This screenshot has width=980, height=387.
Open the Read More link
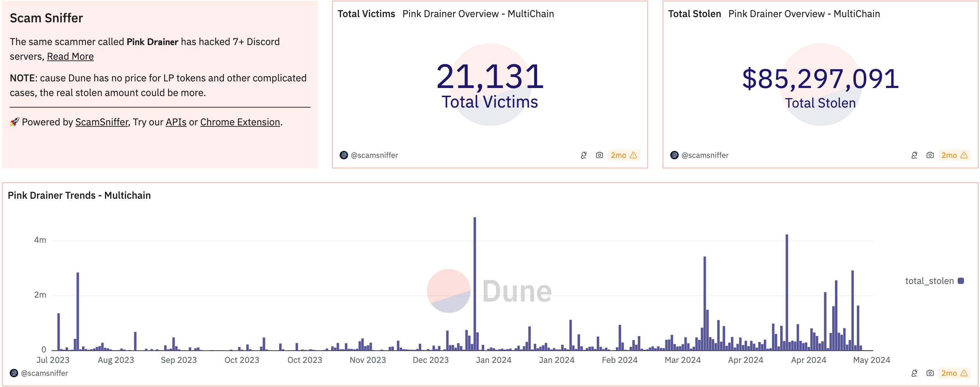70,56
